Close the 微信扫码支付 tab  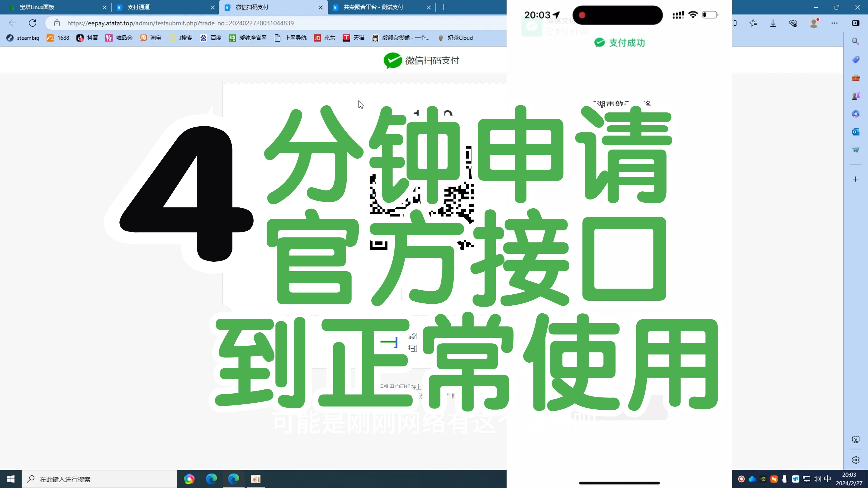click(321, 7)
